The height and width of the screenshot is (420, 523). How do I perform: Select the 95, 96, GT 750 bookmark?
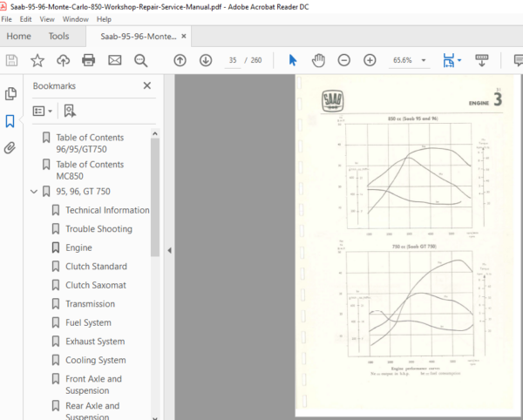pyautogui.click(x=83, y=192)
